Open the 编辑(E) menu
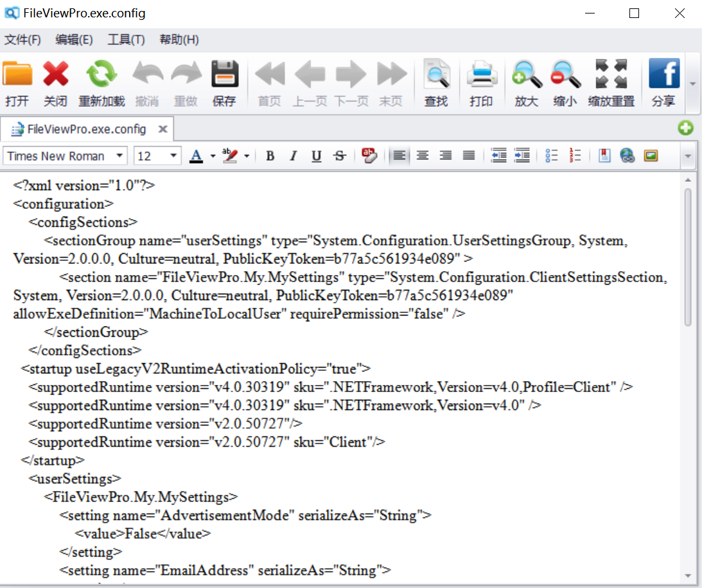The height and width of the screenshot is (588, 702). 74,40
